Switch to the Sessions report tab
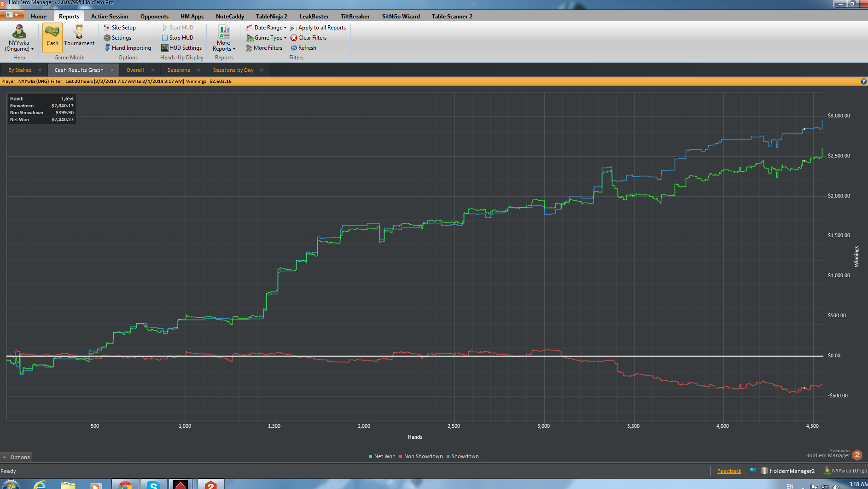The width and height of the screenshot is (868, 489). tap(179, 70)
